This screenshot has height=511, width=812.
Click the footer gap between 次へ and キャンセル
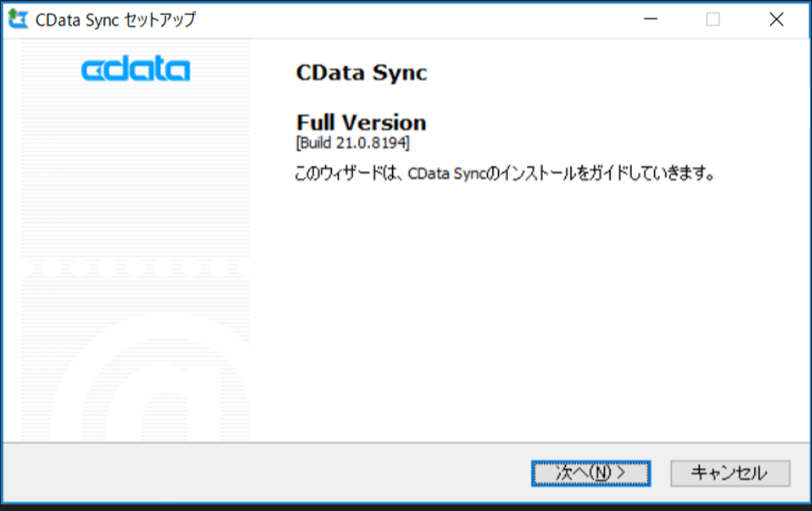coord(660,473)
